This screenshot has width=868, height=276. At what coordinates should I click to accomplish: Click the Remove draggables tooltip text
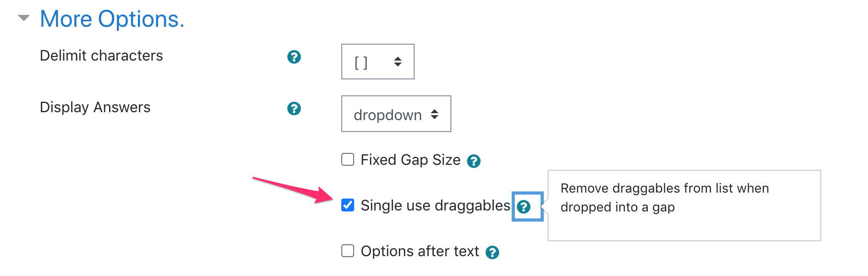(664, 198)
